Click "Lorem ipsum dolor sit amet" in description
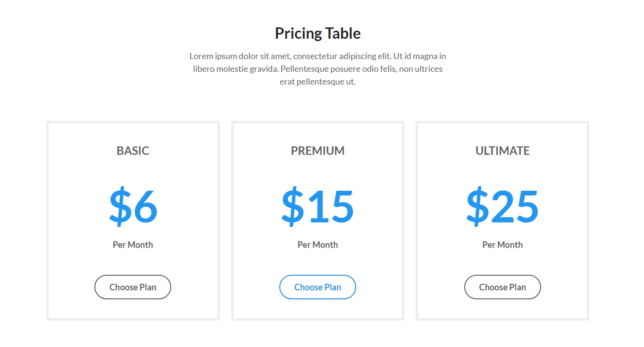644x347 pixels. (x=235, y=56)
